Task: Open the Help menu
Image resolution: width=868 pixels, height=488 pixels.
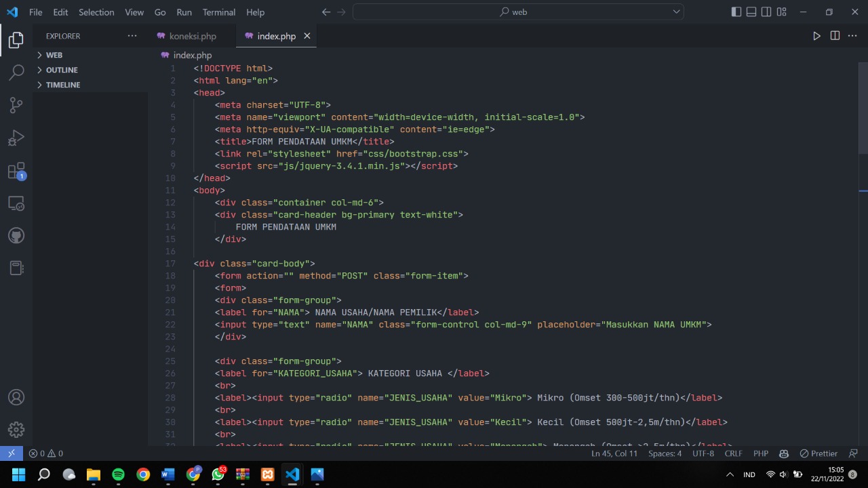Action: 256,12
